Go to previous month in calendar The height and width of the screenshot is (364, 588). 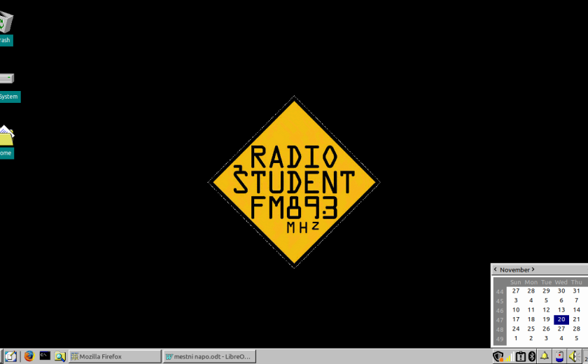tap(496, 269)
